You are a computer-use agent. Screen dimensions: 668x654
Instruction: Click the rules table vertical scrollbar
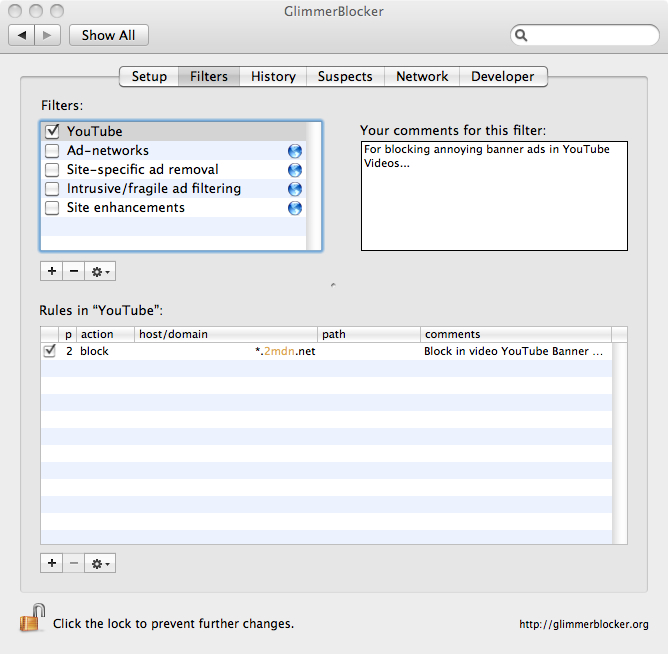619,443
